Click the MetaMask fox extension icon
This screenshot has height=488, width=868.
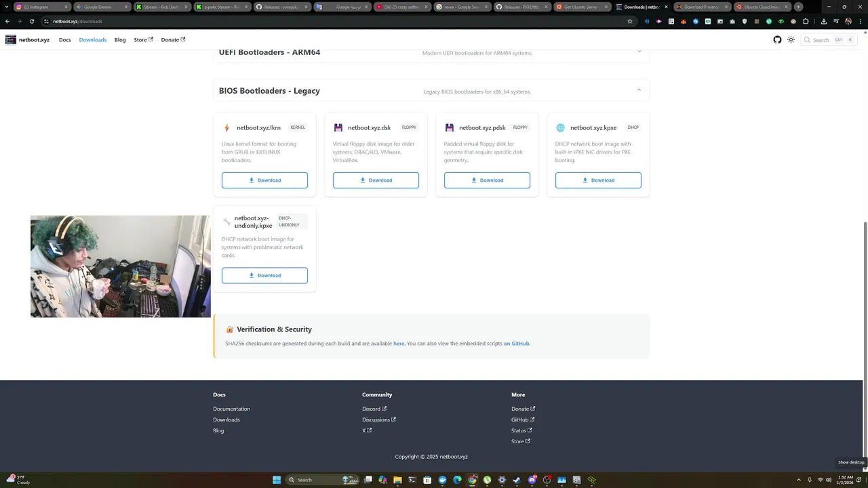click(684, 21)
